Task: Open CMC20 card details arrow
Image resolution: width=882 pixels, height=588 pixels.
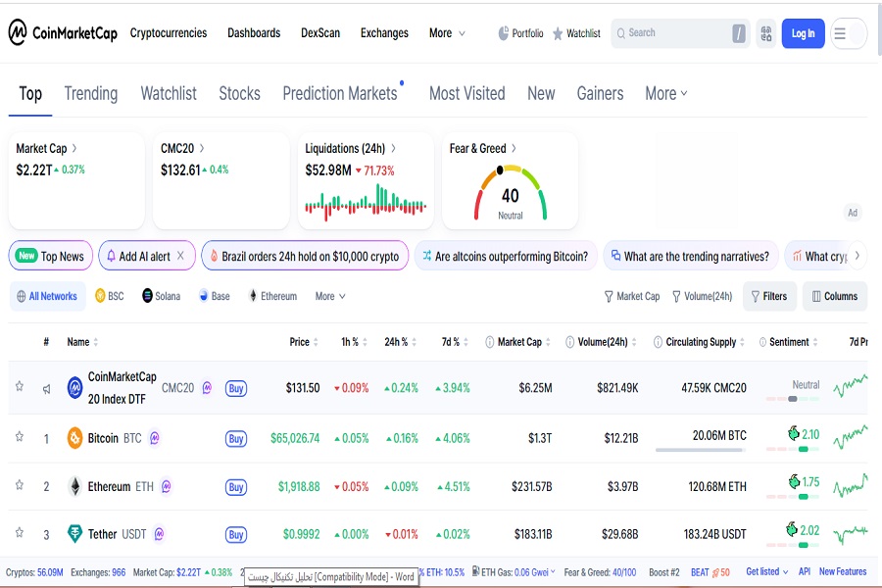Action: [201, 148]
